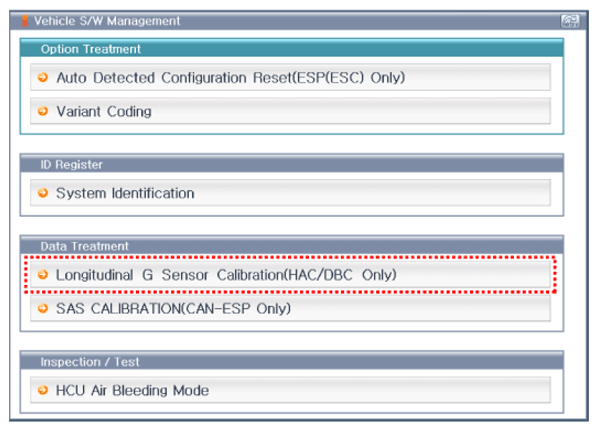Click the arrow icon next to Auto Detected Configuration Reset
Image resolution: width=598 pixels, height=431 pixels.
[x=43, y=77]
